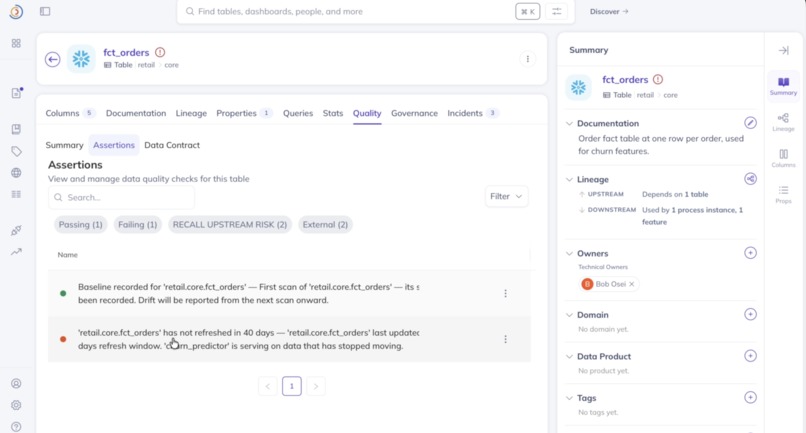The image size is (806, 433).
Task: Open three-dot menu for Baseline recorded assertion
Action: (505, 293)
